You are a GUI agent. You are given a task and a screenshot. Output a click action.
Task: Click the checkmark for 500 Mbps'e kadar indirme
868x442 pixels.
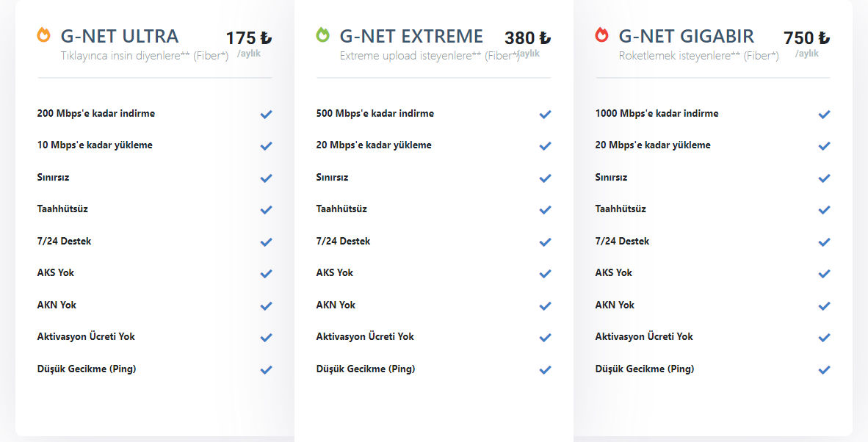point(545,115)
